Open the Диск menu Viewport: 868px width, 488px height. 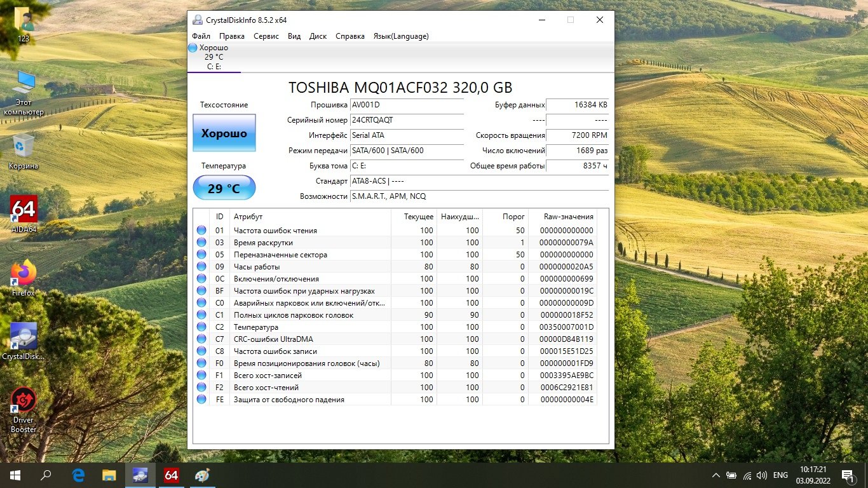pyautogui.click(x=318, y=36)
